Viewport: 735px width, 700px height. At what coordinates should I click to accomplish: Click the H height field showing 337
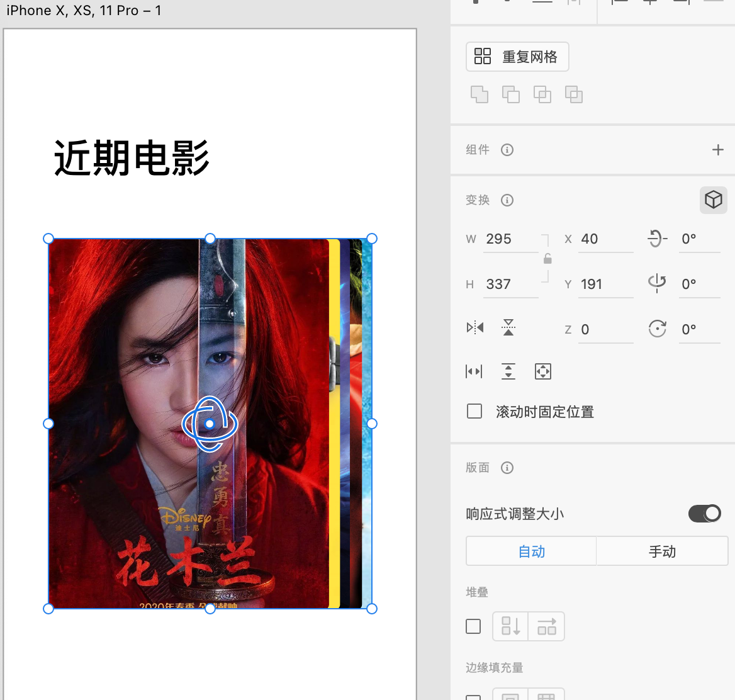click(511, 284)
